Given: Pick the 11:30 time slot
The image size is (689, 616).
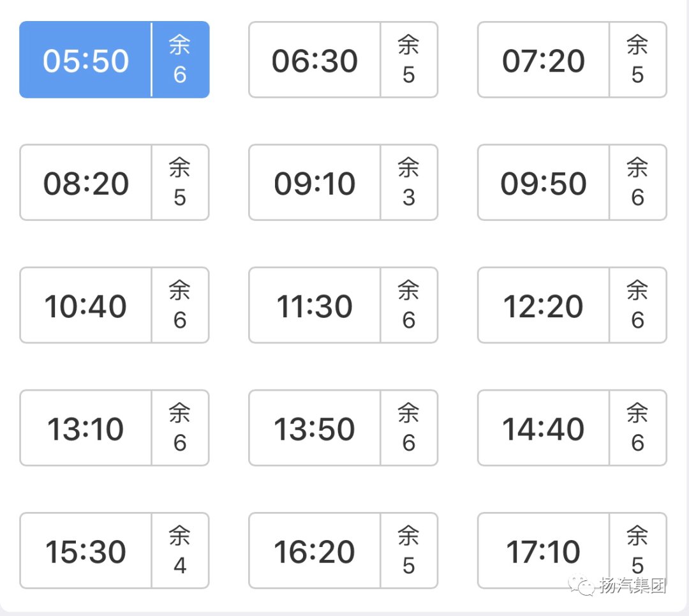Looking at the screenshot, I should click(x=315, y=306).
